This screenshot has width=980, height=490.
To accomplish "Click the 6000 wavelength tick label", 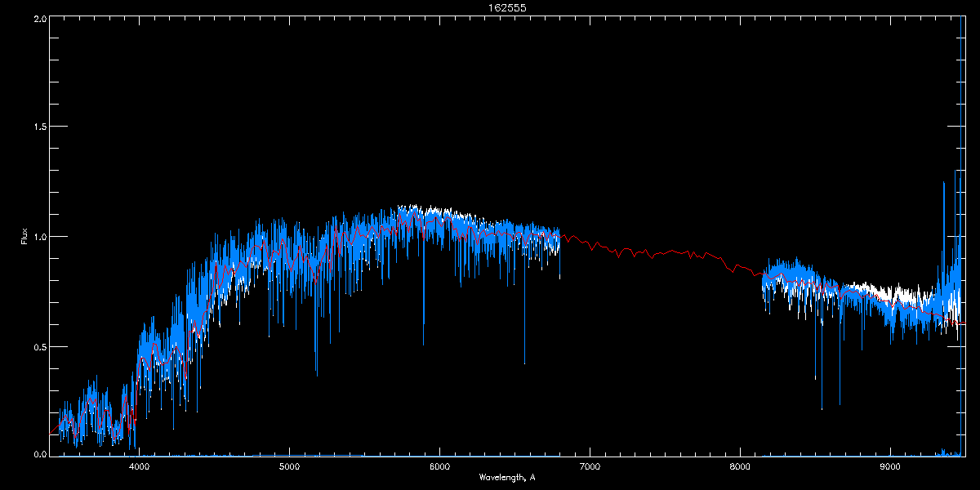I will (439, 467).
